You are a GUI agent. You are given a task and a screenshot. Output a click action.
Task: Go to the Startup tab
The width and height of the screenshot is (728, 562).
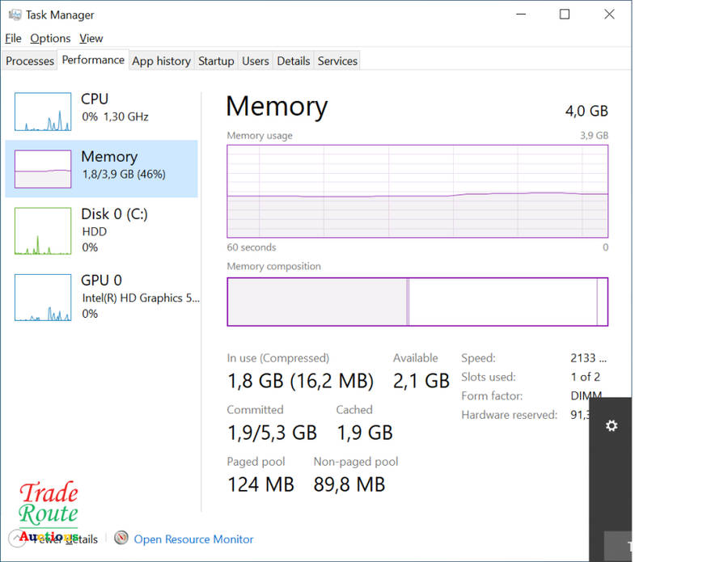216,61
